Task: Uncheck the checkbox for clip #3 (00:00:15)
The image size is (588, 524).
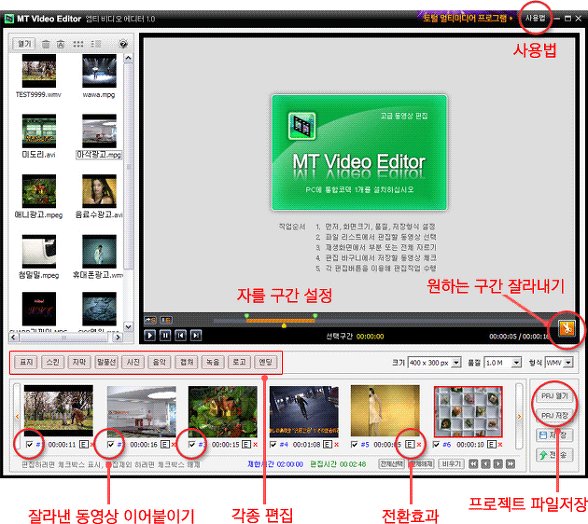Action: coord(192,445)
